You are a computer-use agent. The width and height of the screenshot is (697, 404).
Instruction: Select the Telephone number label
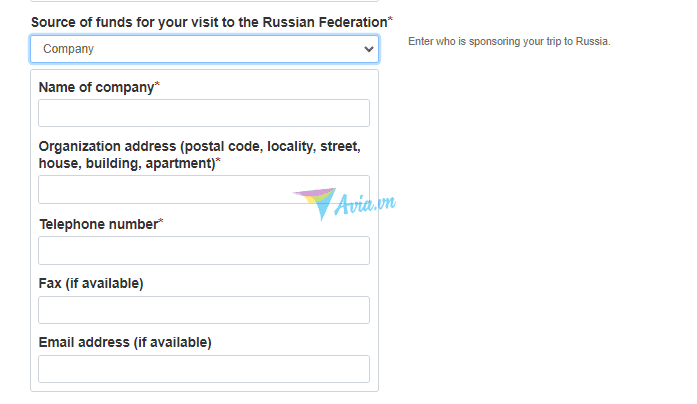click(99, 224)
